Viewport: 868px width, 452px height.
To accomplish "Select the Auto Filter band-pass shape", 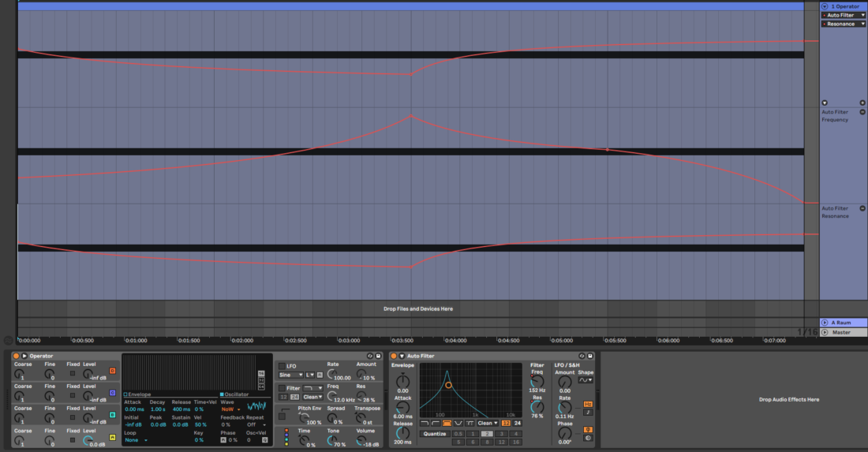I will [x=447, y=424].
